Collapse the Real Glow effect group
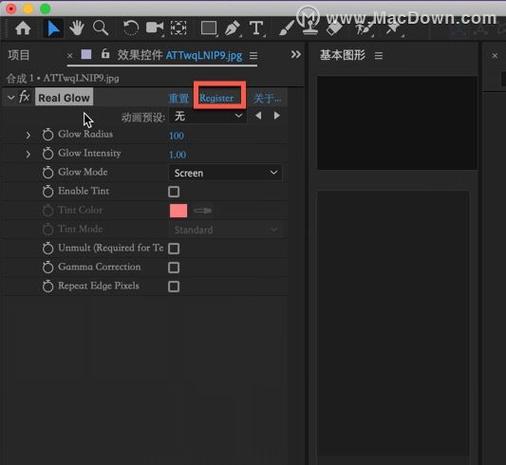This screenshot has height=465, width=506. pyautogui.click(x=11, y=98)
